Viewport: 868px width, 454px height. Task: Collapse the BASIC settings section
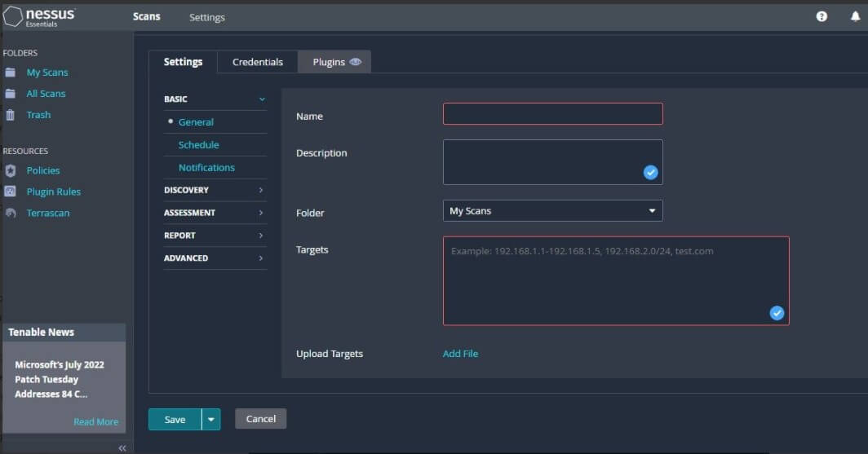click(x=262, y=99)
